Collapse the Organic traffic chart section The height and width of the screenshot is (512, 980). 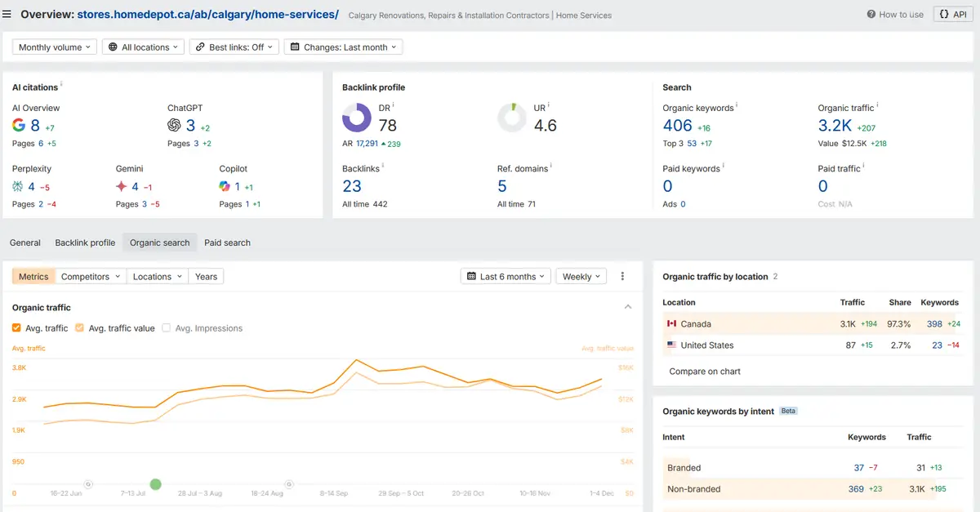(x=628, y=307)
